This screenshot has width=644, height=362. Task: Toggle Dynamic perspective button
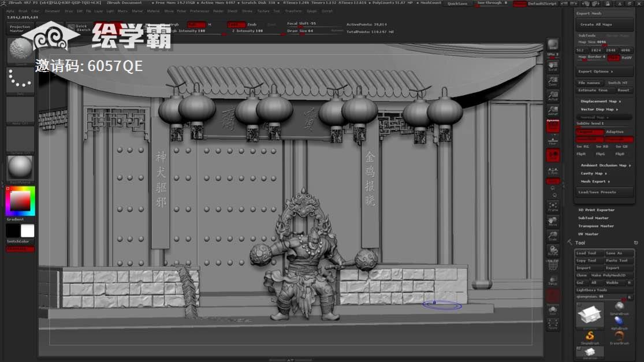553,126
